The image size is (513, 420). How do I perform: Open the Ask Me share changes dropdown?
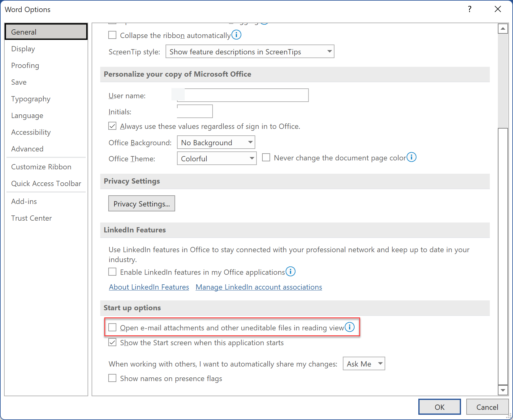pos(364,364)
